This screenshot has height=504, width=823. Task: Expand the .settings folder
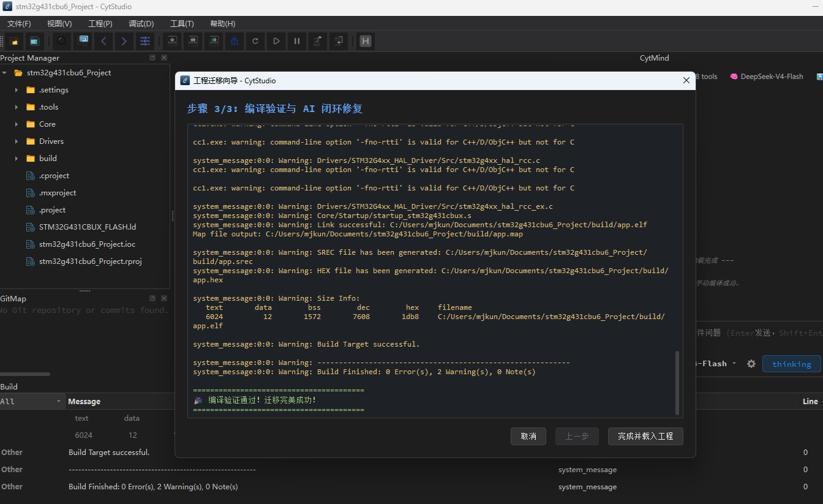point(17,90)
